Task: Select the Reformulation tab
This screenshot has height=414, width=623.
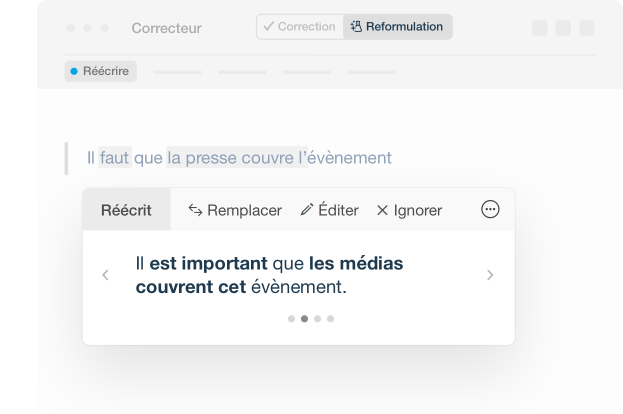Action: pyautogui.click(x=397, y=27)
